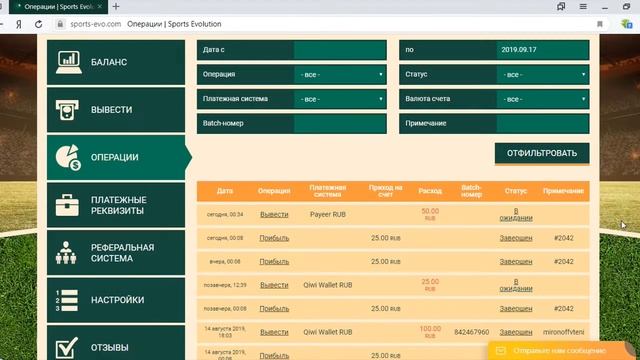
Task: Expand the Статус filter dropdown
Action: [543, 74]
